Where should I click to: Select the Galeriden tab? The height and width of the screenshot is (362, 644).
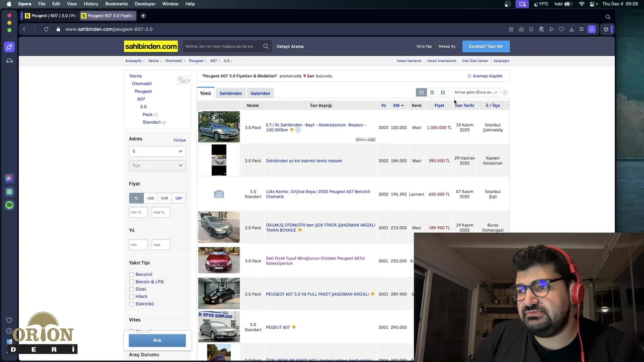coord(260,93)
